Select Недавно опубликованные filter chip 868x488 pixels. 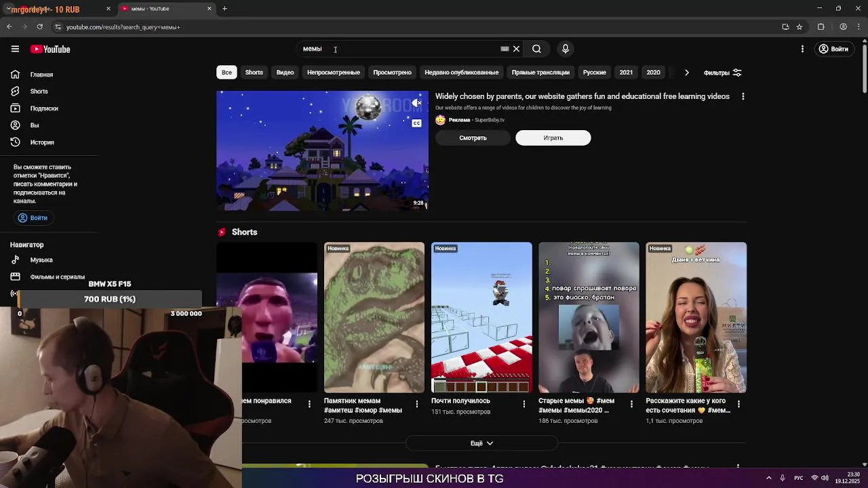point(461,73)
